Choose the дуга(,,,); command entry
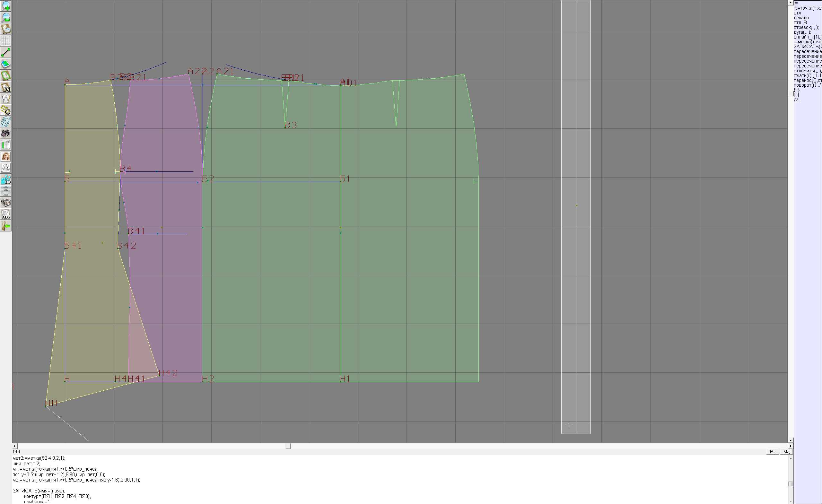The width and height of the screenshot is (822, 504). (x=802, y=32)
